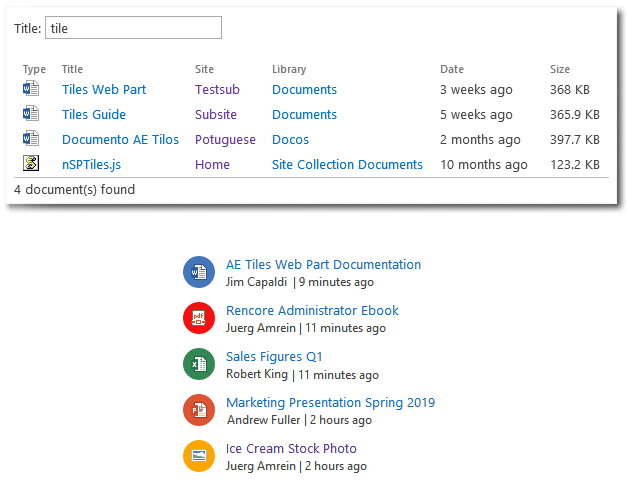Open AE Tiles Web Part Documentation
The image size is (628, 494).
323,264
